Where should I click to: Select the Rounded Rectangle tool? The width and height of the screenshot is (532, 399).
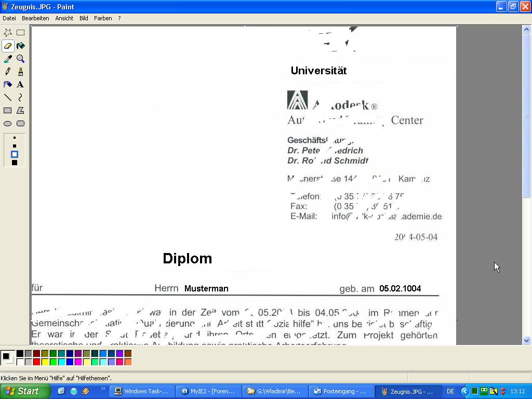[x=21, y=124]
